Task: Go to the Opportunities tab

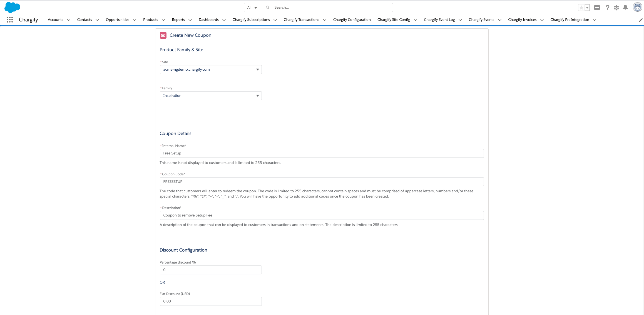Action: click(117, 20)
